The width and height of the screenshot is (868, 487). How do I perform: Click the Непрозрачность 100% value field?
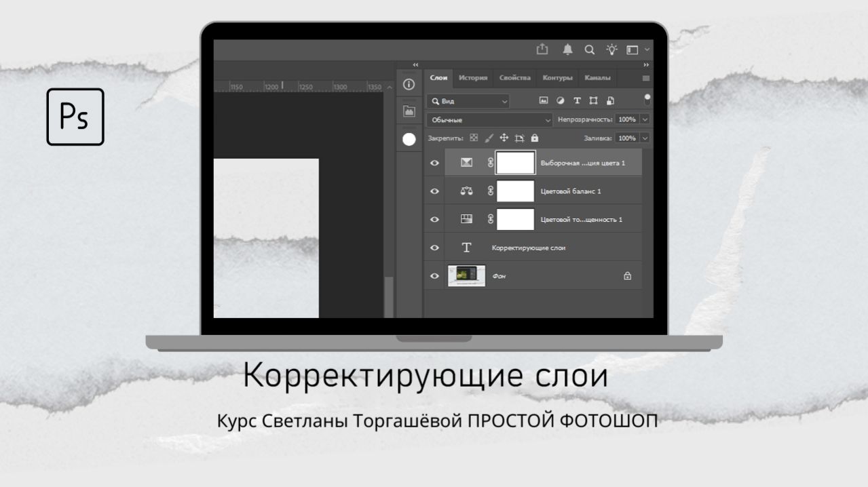(627, 119)
